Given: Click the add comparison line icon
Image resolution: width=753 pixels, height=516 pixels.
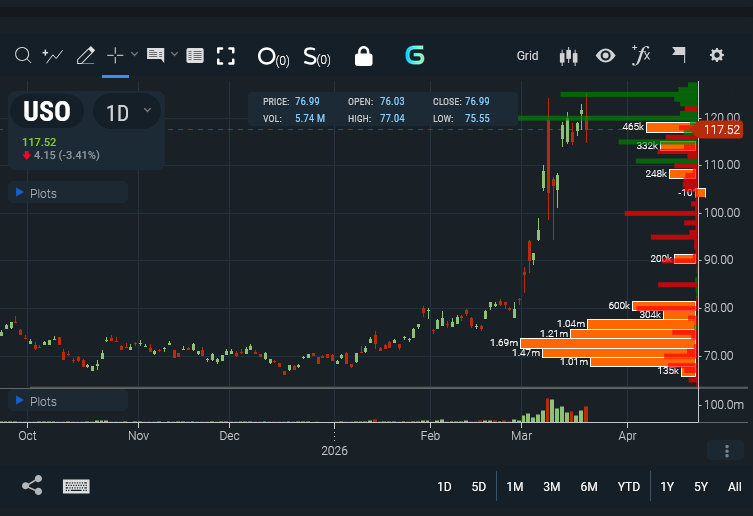Looking at the screenshot, I should click(53, 56).
